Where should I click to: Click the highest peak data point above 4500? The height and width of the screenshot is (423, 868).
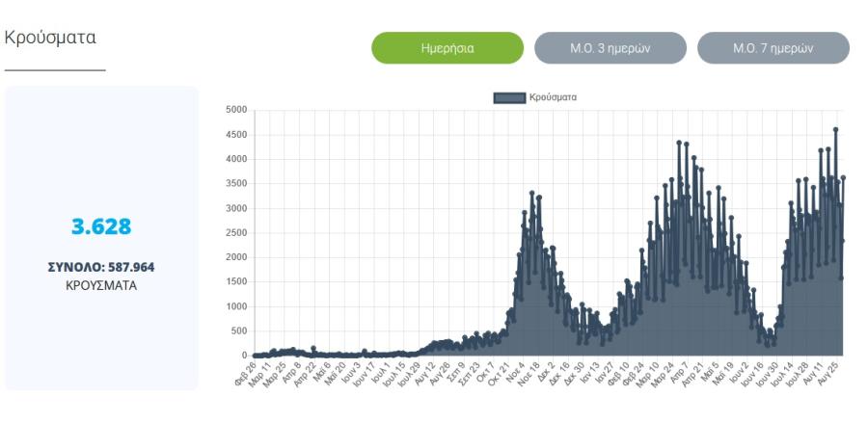tap(835, 129)
